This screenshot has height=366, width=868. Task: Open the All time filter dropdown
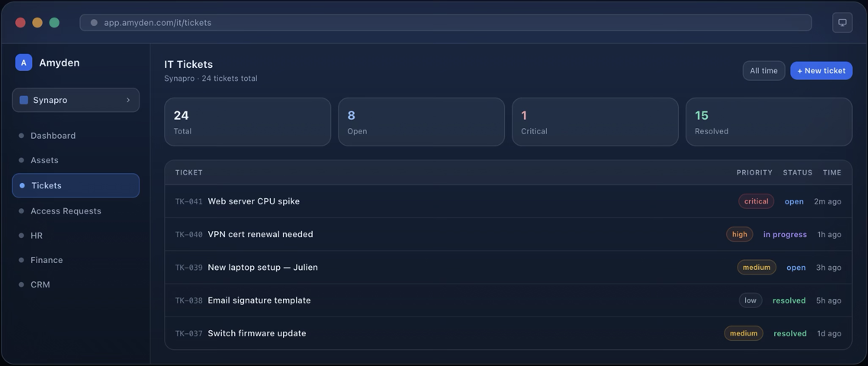(764, 70)
